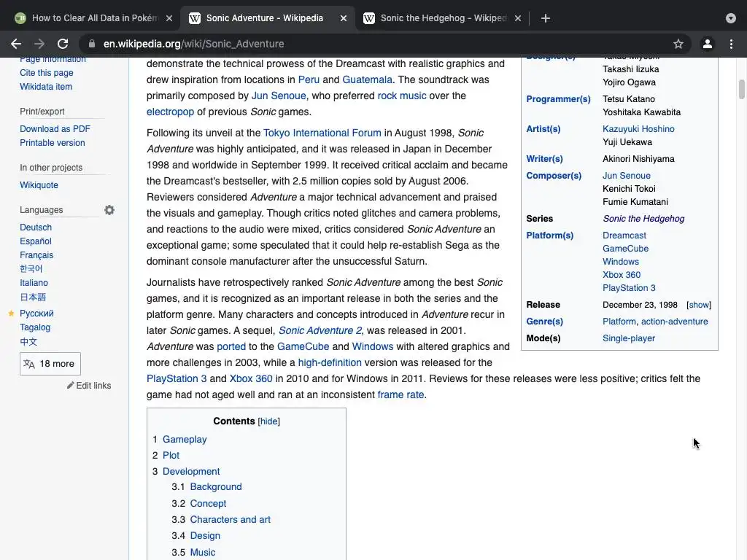747x560 pixels.
Task: Open the action-adventure genre link
Action: click(x=674, y=322)
